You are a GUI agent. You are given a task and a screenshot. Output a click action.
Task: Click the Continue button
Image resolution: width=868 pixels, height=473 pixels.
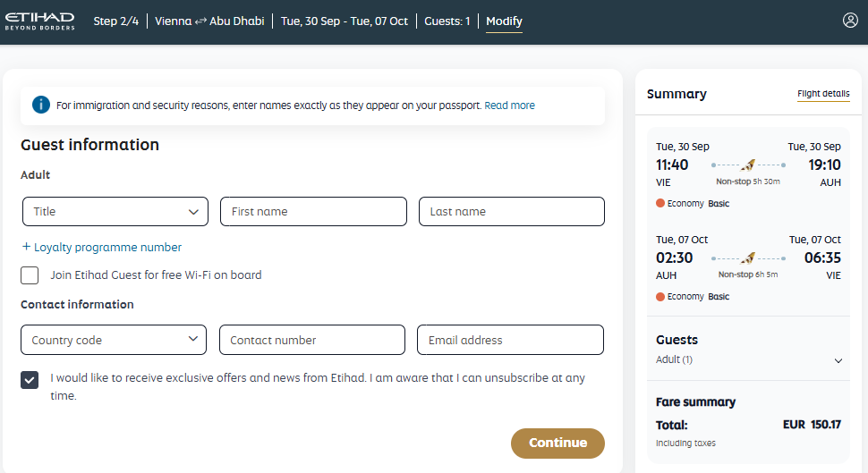557,443
